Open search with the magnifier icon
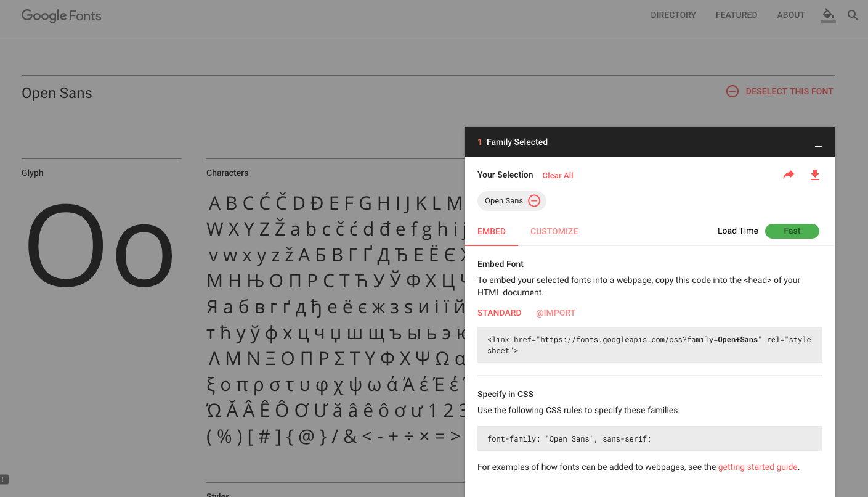Viewport: 868px width, 497px height. point(853,15)
